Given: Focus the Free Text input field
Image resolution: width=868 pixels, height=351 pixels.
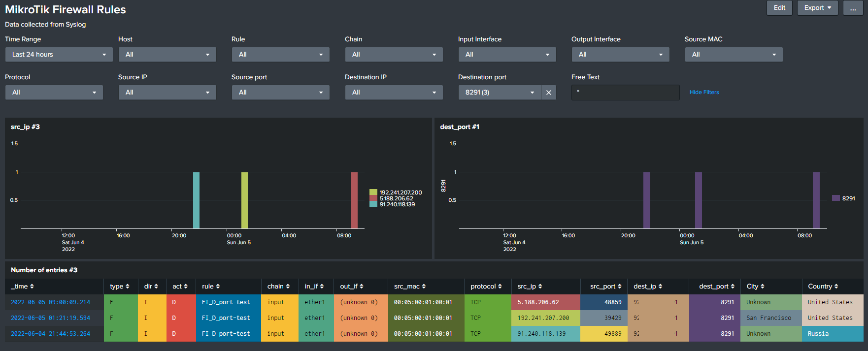Looking at the screenshot, I should point(625,93).
